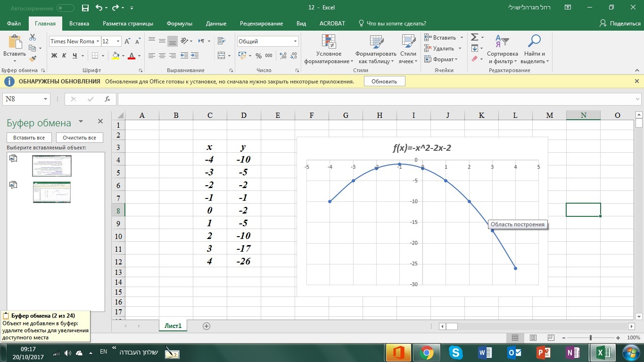The width and height of the screenshot is (644, 362).
Task: Click the Очистить все clipboard button
Action: tap(79, 138)
